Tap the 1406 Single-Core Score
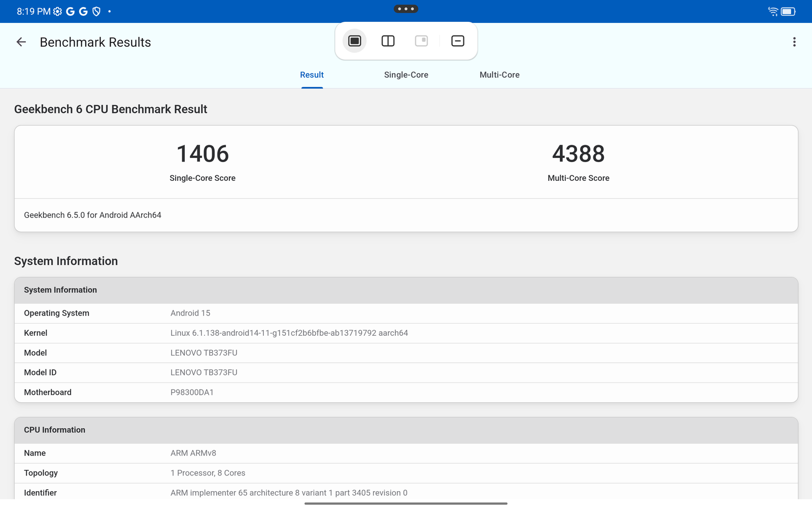The image size is (812, 508). 202,154
